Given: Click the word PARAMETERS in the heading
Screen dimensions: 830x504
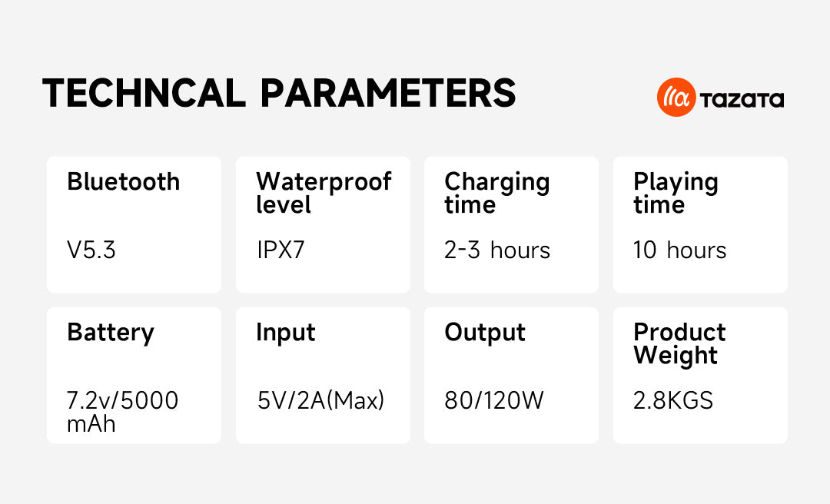Looking at the screenshot, I should point(388,93).
